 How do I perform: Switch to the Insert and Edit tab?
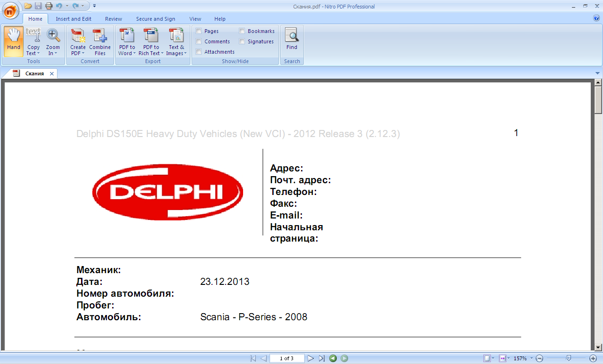coord(73,19)
